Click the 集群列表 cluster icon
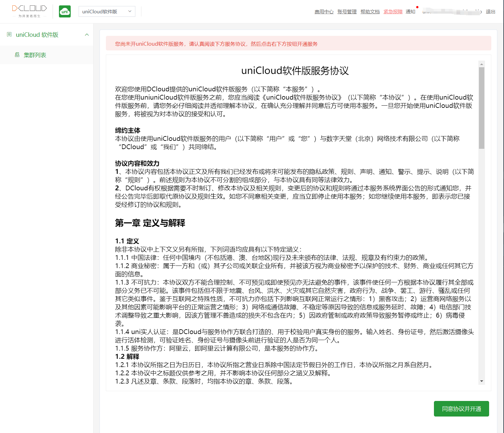Viewport: 504px width, 433px height. click(17, 55)
